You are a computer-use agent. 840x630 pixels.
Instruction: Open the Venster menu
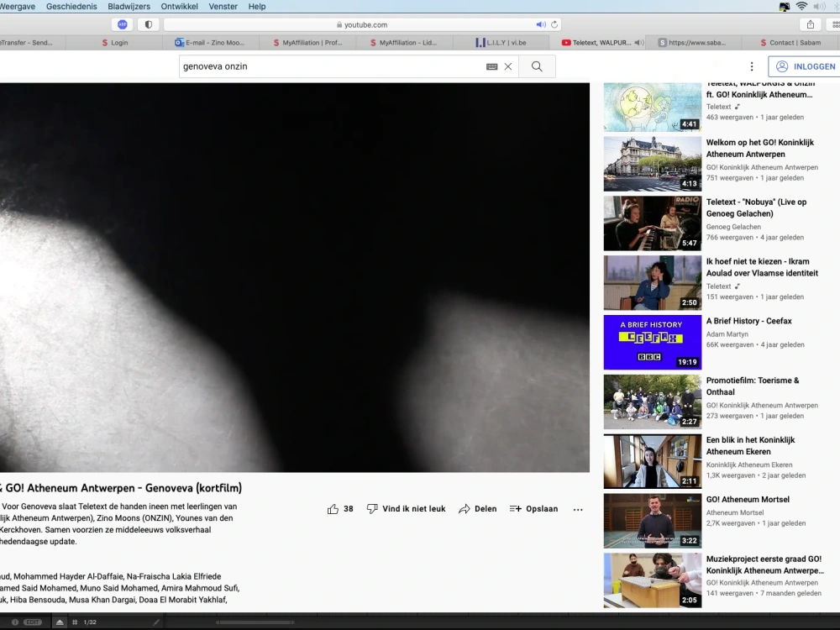(223, 7)
